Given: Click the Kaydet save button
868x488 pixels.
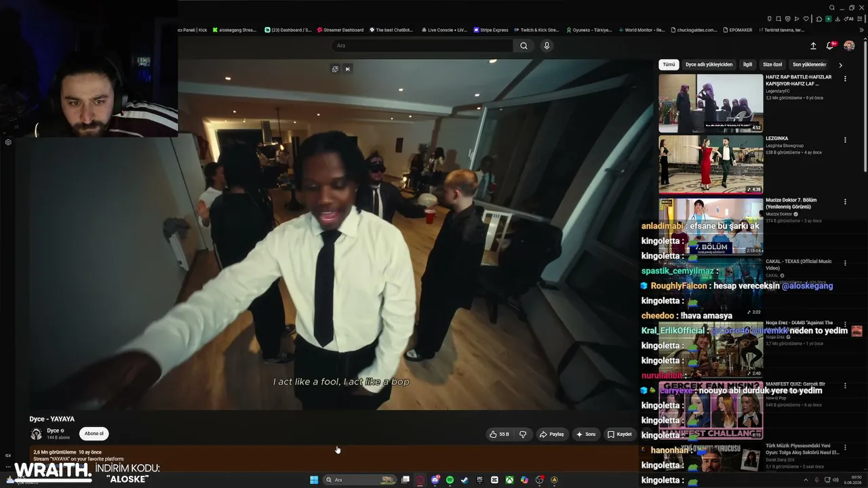Looking at the screenshot, I should (620, 434).
